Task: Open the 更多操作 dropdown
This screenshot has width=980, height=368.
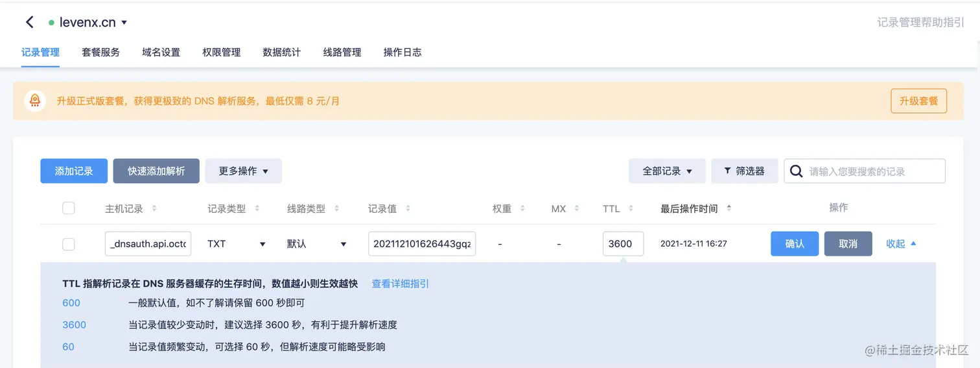Action: 243,171
